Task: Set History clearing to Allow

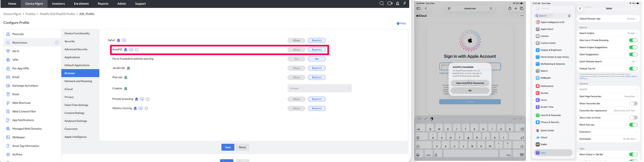Action: pyautogui.click(x=296, y=108)
